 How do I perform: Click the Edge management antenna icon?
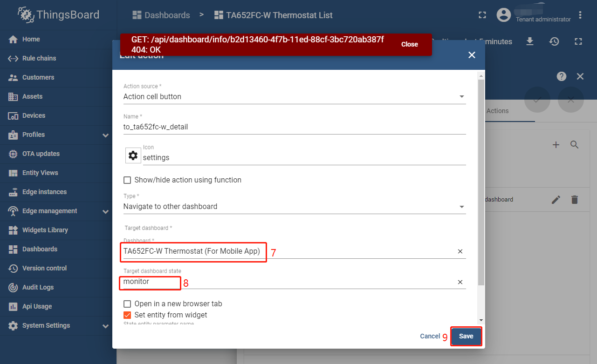14,211
